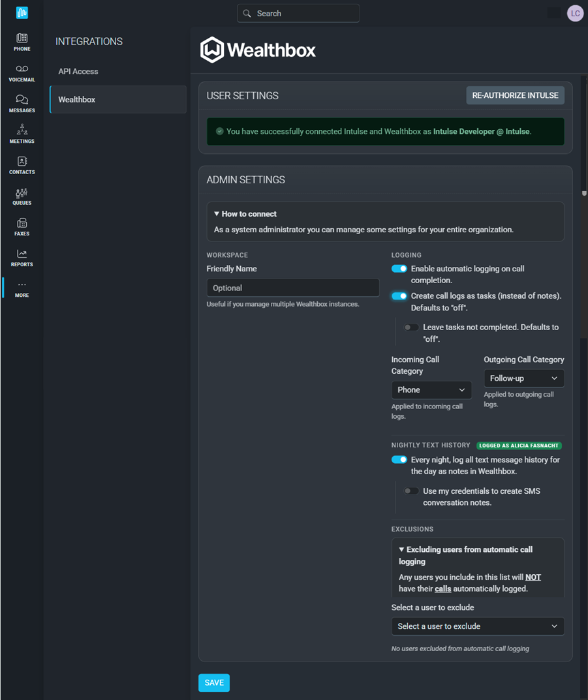Image resolution: width=588 pixels, height=700 pixels.
Task: Click the search magnifier icon
Action: [x=247, y=14]
